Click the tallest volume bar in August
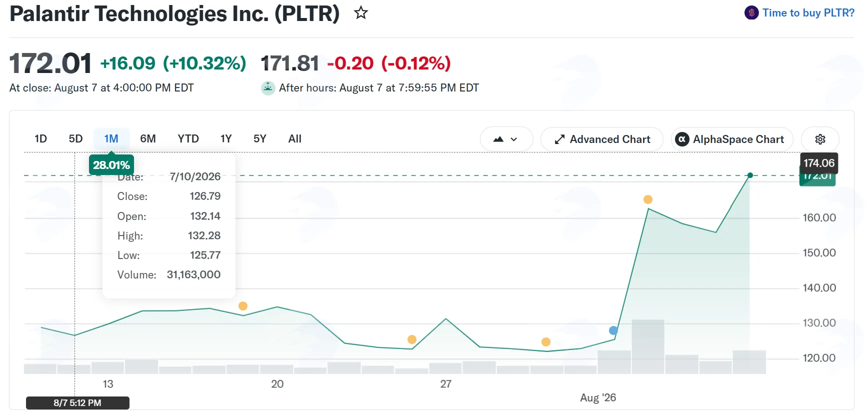The height and width of the screenshot is (413, 868). pos(648,346)
